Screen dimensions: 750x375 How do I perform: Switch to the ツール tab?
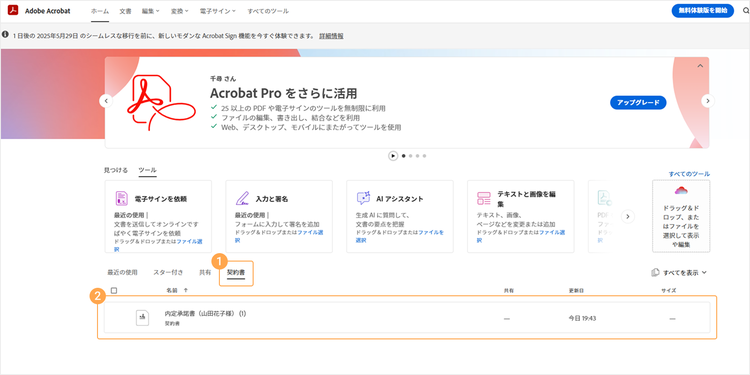(x=147, y=170)
